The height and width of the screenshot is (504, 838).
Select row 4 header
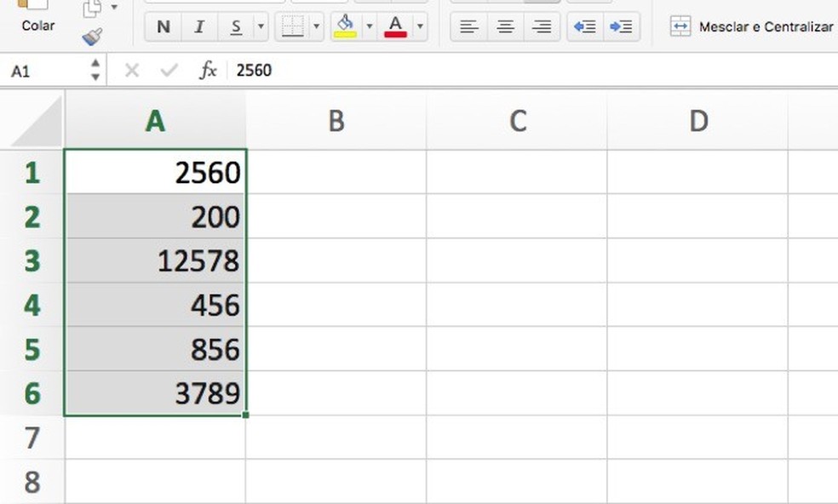(x=32, y=305)
